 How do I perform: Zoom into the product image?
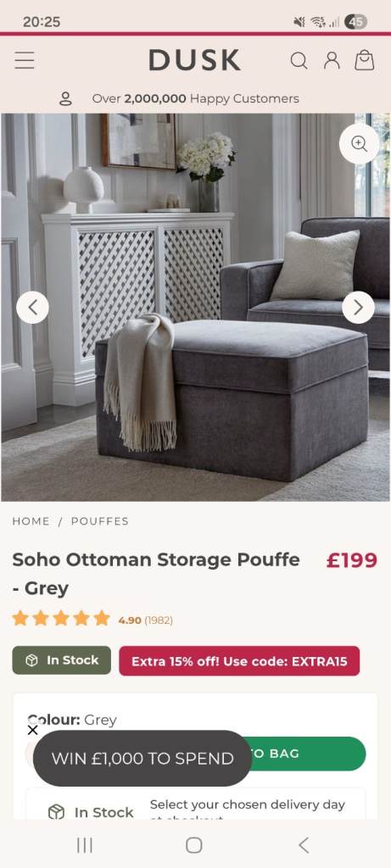359,144
